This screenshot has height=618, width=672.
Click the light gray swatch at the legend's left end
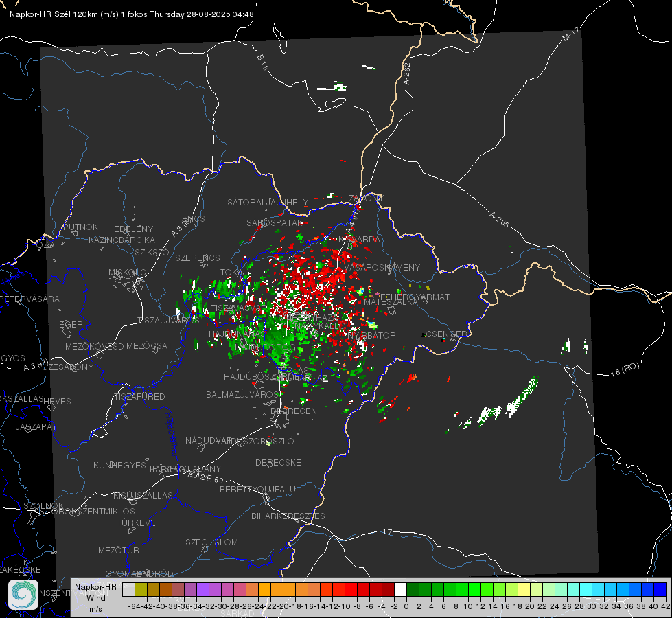128,589
